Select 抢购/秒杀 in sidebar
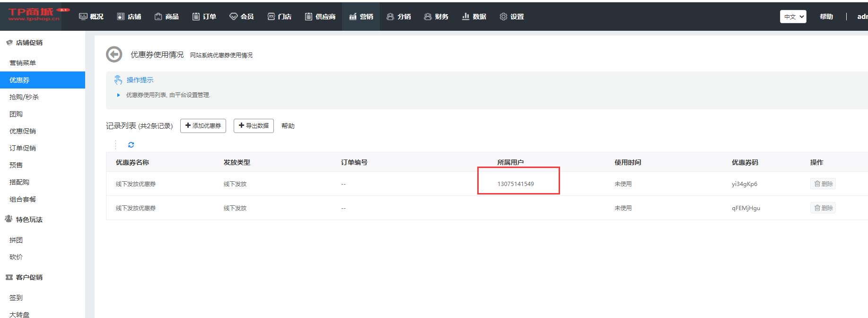The image size is (868, 318). (24, 97)
